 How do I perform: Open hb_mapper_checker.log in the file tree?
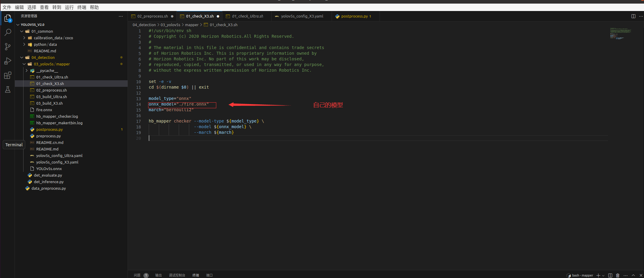[71, 116]
